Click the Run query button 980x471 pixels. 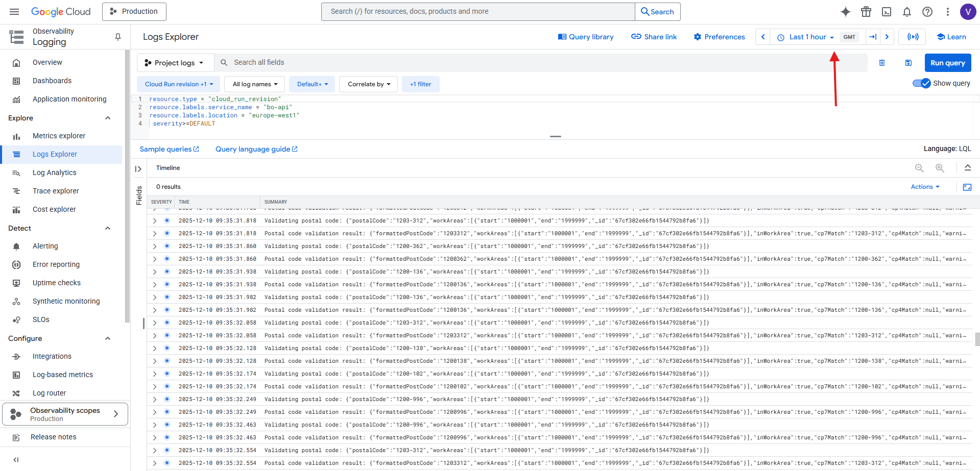click(947, 63)
